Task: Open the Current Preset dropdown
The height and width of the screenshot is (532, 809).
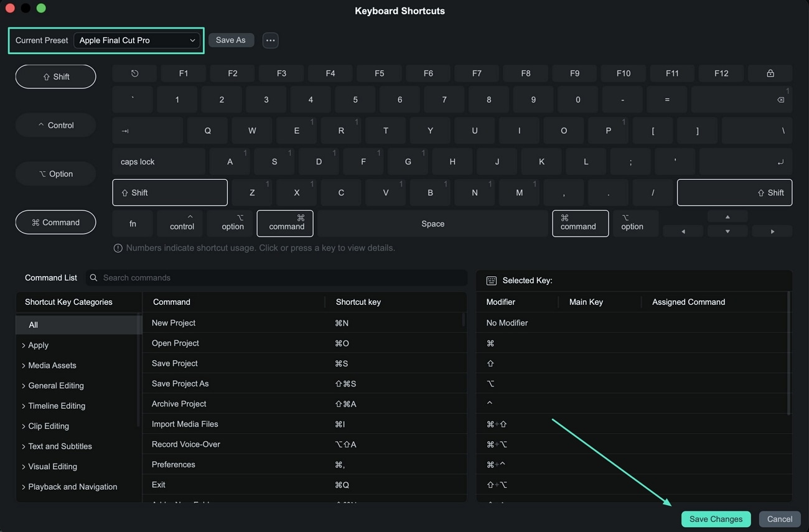Action: click(136, 40)
